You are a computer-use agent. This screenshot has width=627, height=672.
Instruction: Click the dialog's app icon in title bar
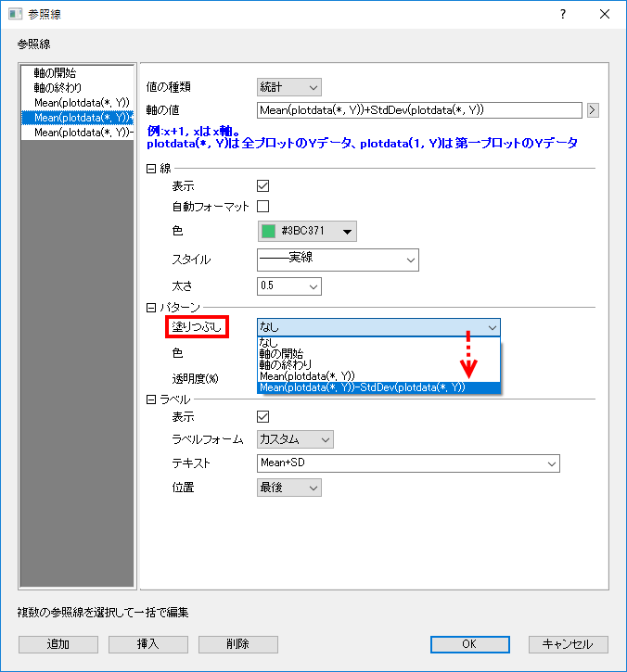tap(16, 14)
